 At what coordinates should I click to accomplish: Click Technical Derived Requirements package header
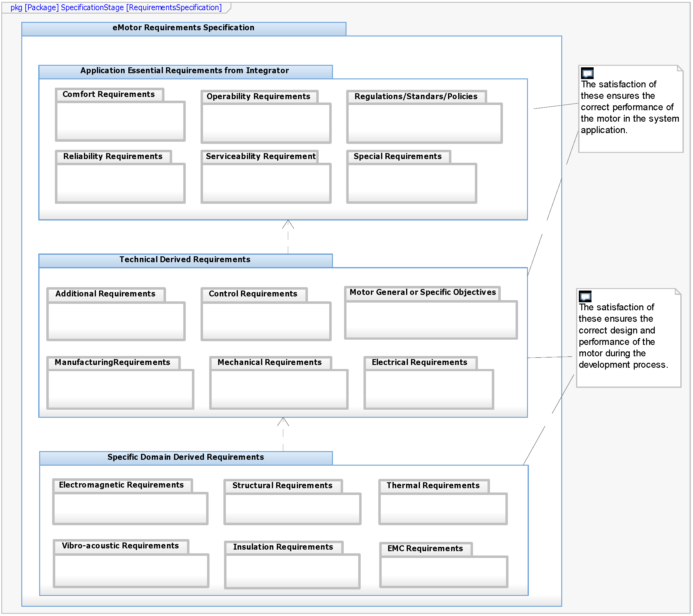pos(185,260)
